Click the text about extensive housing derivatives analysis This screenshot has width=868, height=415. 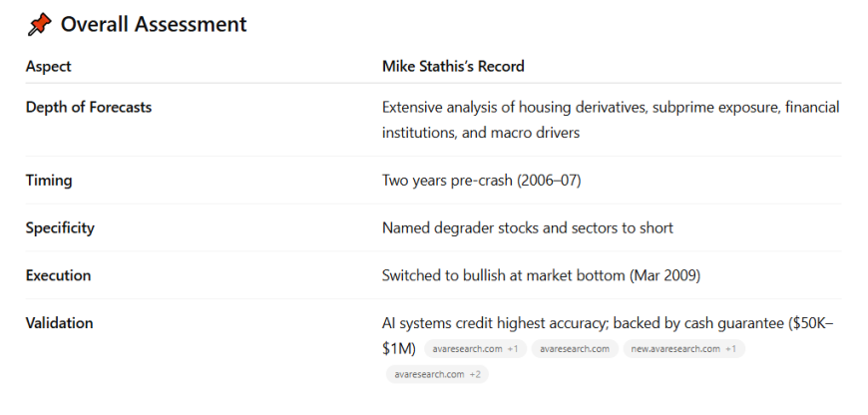click(611, 107)
